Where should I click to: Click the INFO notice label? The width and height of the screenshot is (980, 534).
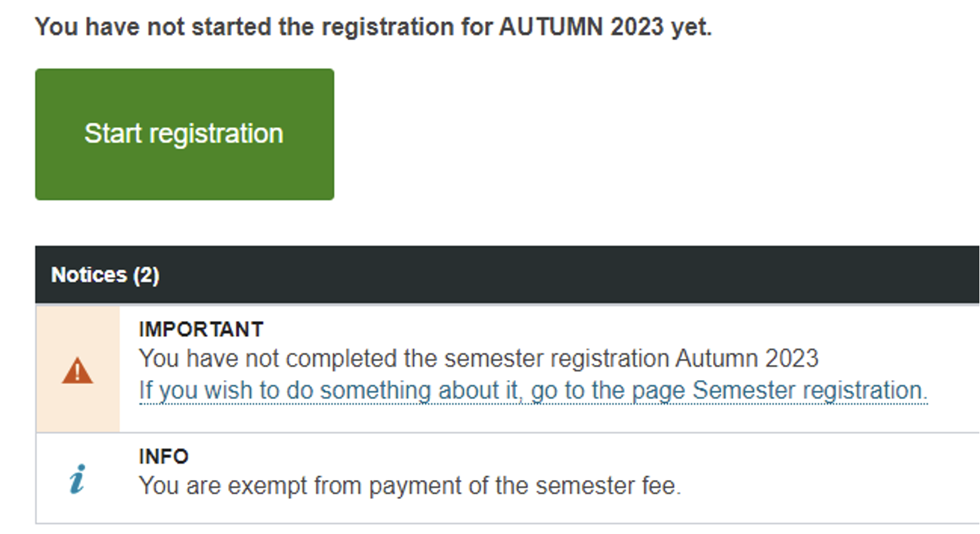point(163,456)
